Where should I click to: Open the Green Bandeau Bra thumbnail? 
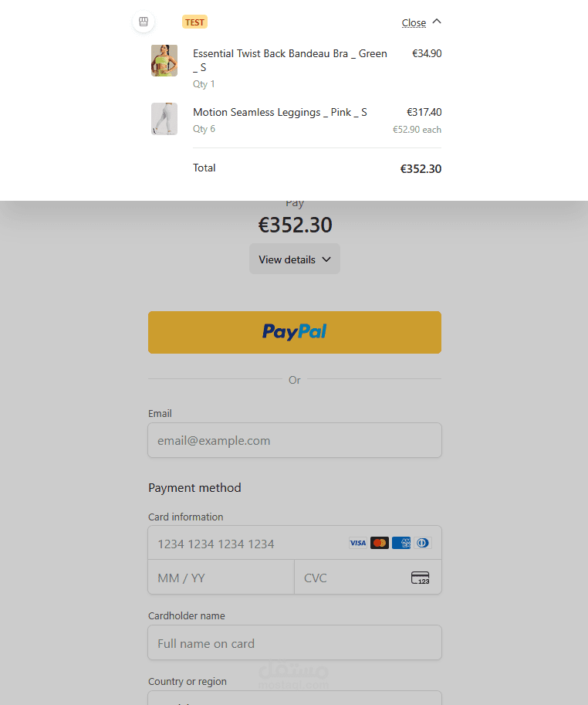(164, 60)
